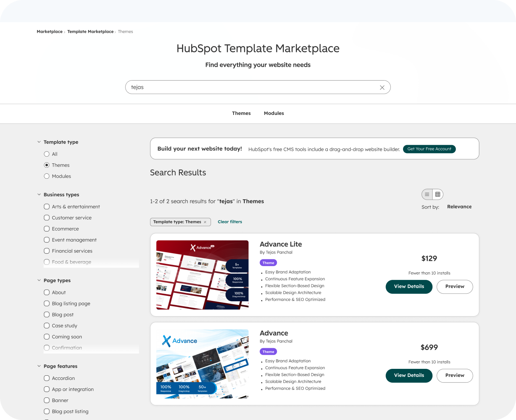The image size is (516, 420).
Task: Click the $699 price text
Action: pos(429,347)
